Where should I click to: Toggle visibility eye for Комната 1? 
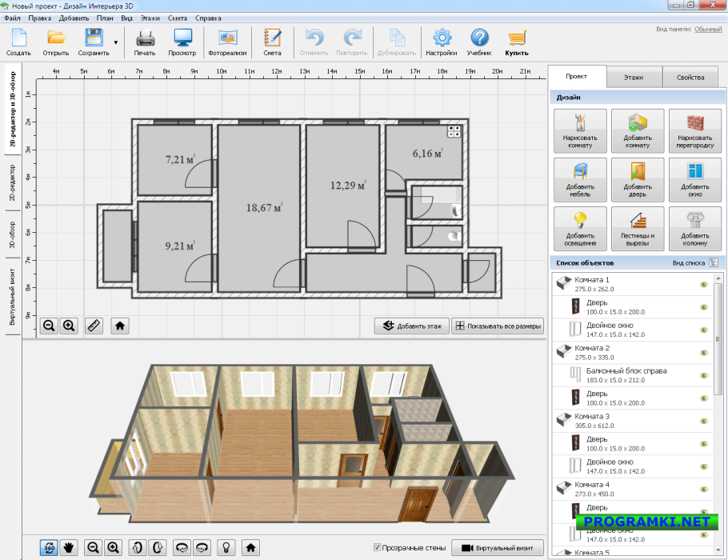click(705, 284)
